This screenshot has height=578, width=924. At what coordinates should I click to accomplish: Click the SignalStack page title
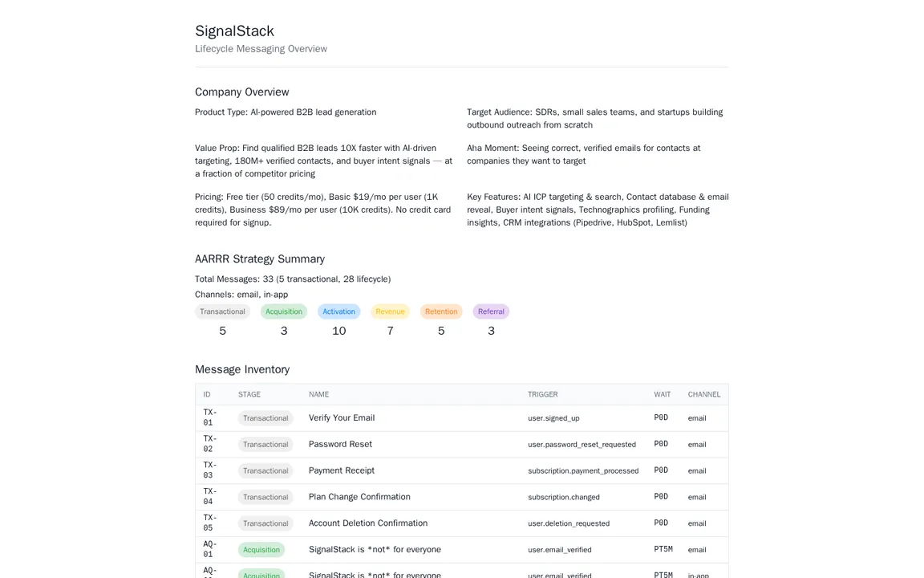[x=234, y=31]
